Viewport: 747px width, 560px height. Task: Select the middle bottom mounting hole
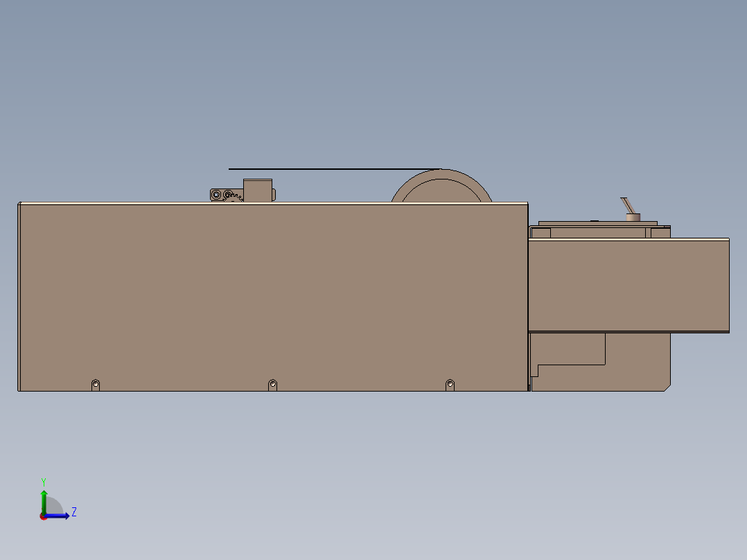(x=272, y=384)
